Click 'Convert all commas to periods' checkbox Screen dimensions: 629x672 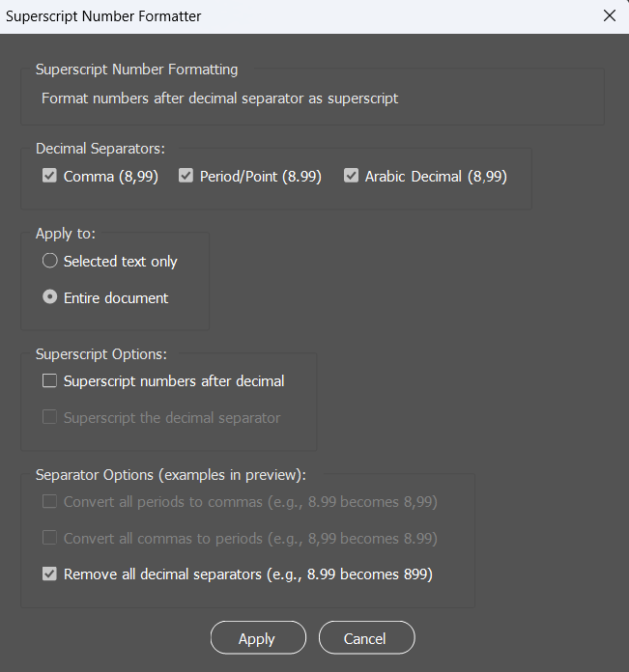(x=50, y=538)
